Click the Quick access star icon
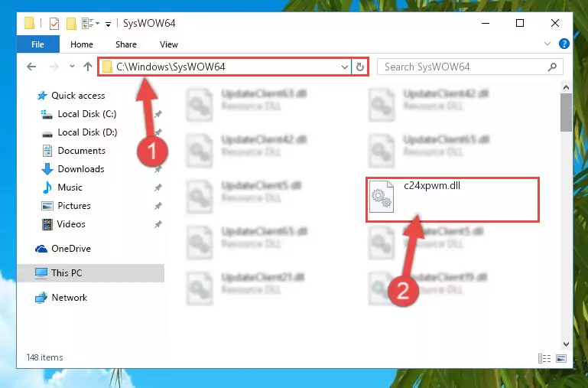This screenshot has height=388, width=588. point(42,96)
